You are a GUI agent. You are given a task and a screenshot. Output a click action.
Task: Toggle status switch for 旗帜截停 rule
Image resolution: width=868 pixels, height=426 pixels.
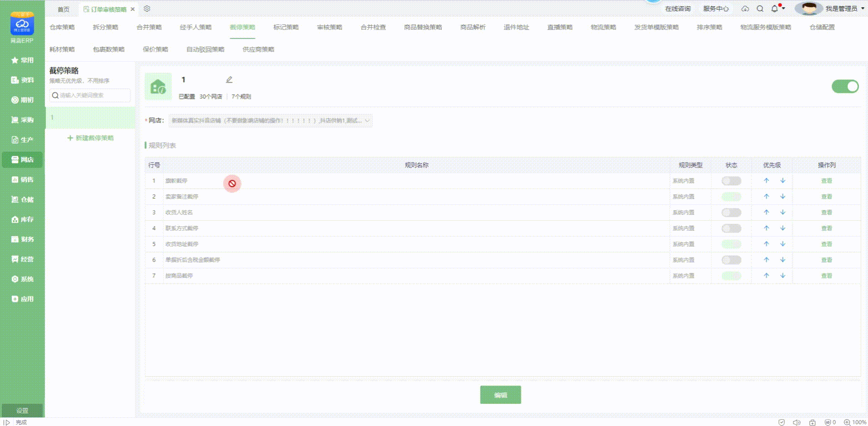[x=731, y=181]
